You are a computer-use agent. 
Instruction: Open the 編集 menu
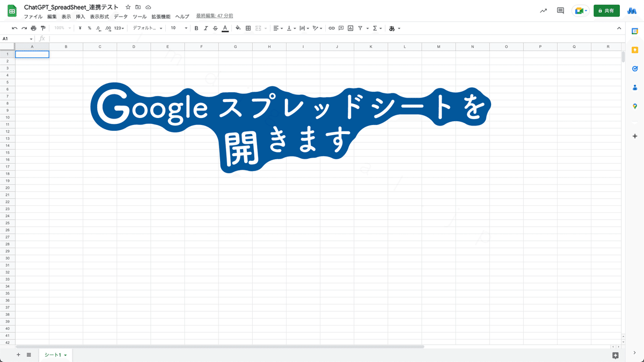[x=52, y=17]
